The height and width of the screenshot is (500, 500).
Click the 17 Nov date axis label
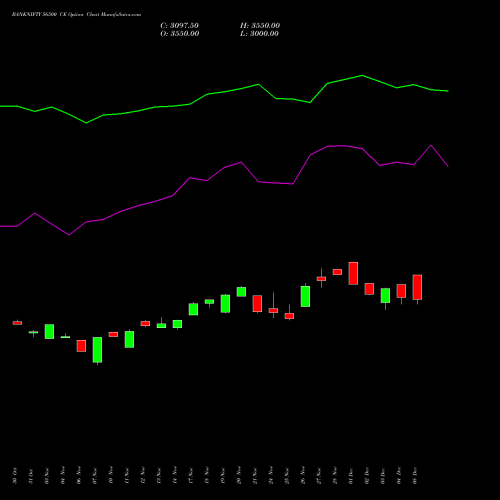pos(191,476)
